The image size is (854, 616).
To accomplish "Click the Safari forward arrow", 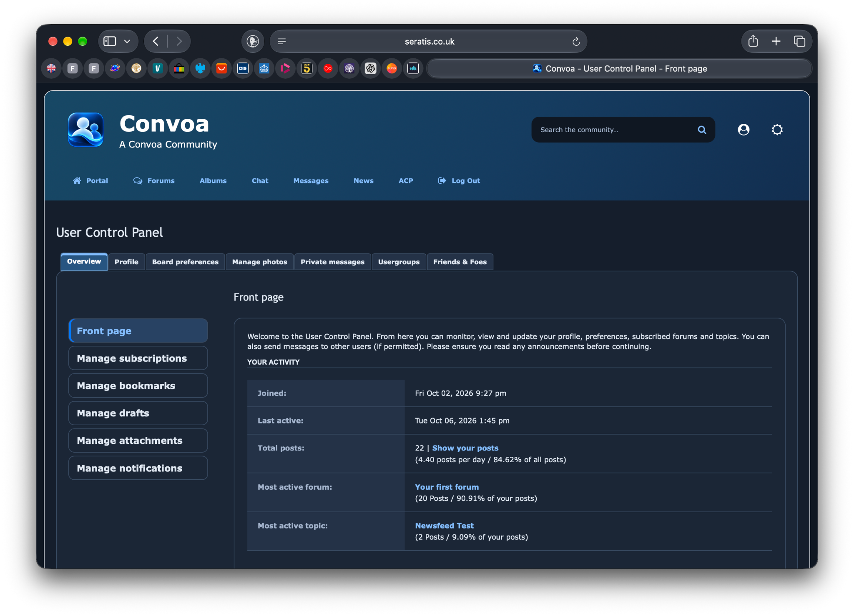I will (x=179, y=41).
